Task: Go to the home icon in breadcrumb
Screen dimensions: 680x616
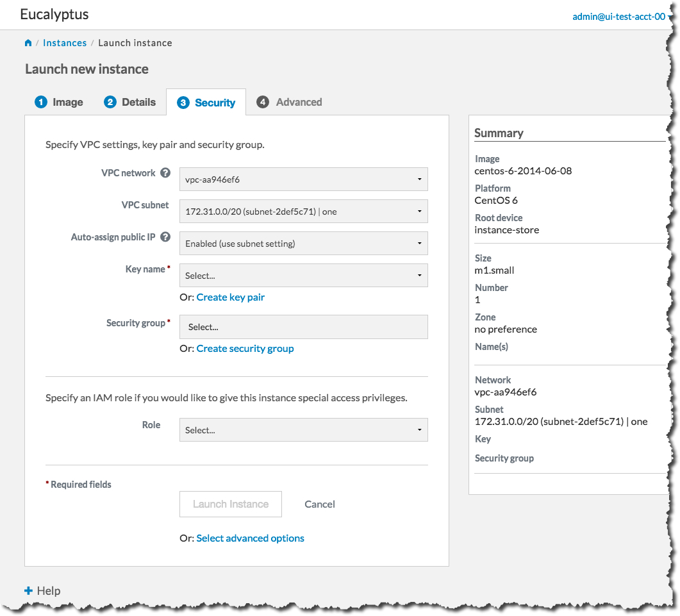Action: 28,42
